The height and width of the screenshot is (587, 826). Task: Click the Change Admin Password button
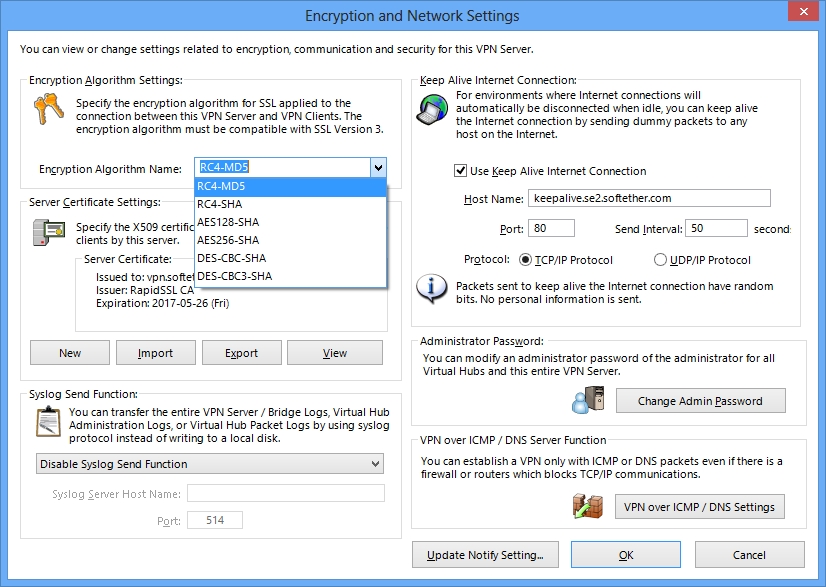click(x=701, y=401)
